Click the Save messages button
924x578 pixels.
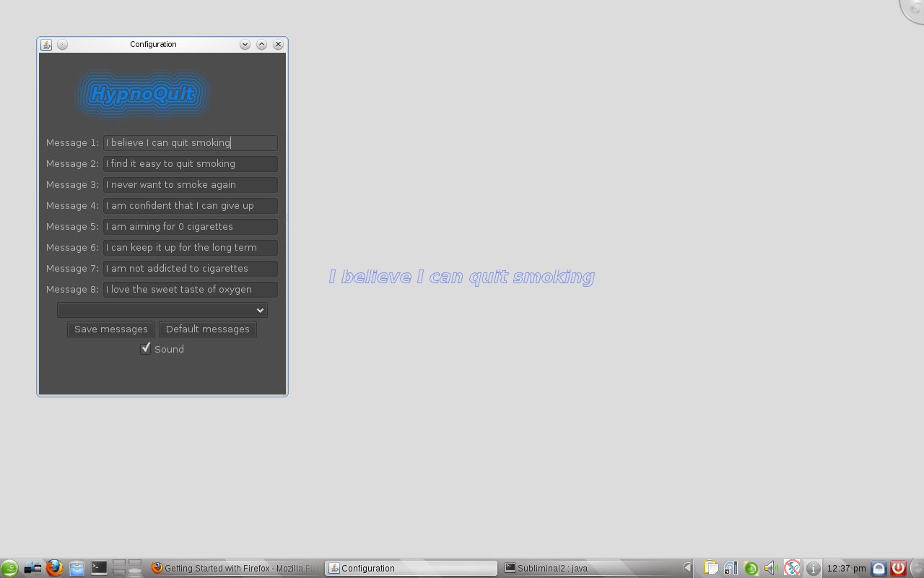coord(110,329)
